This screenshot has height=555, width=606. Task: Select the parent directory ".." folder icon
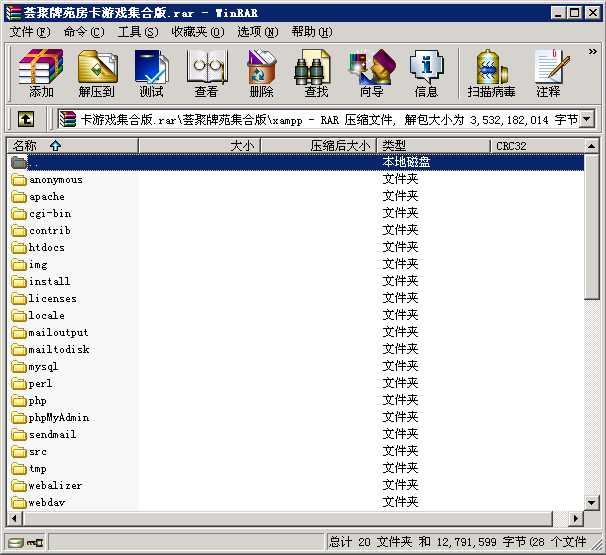pos(19,163)
